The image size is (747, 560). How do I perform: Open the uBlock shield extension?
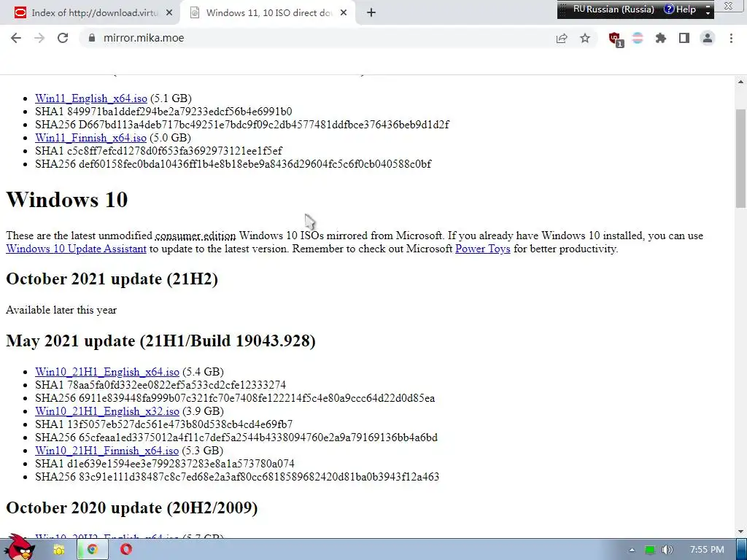616,39
